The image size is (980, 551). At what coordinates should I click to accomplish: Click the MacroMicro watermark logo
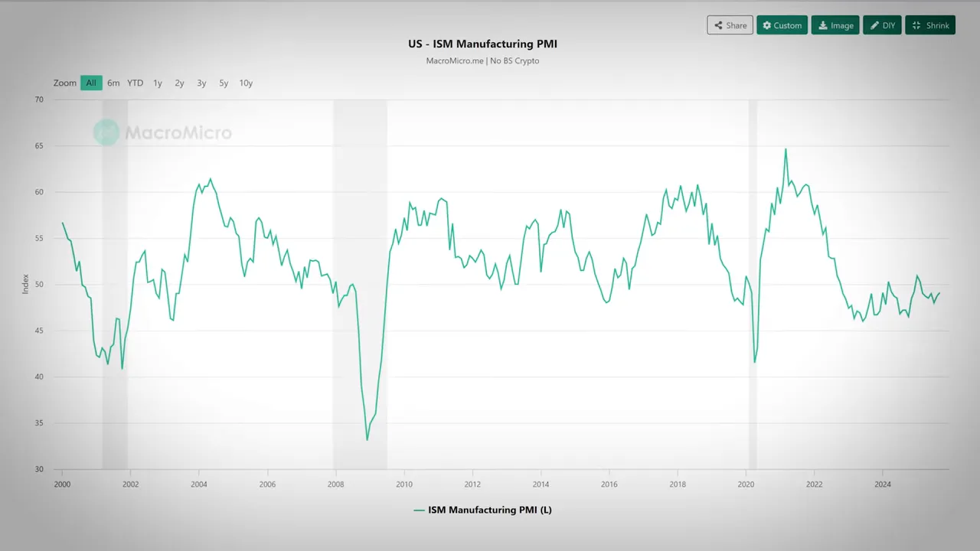click(162, 132)
